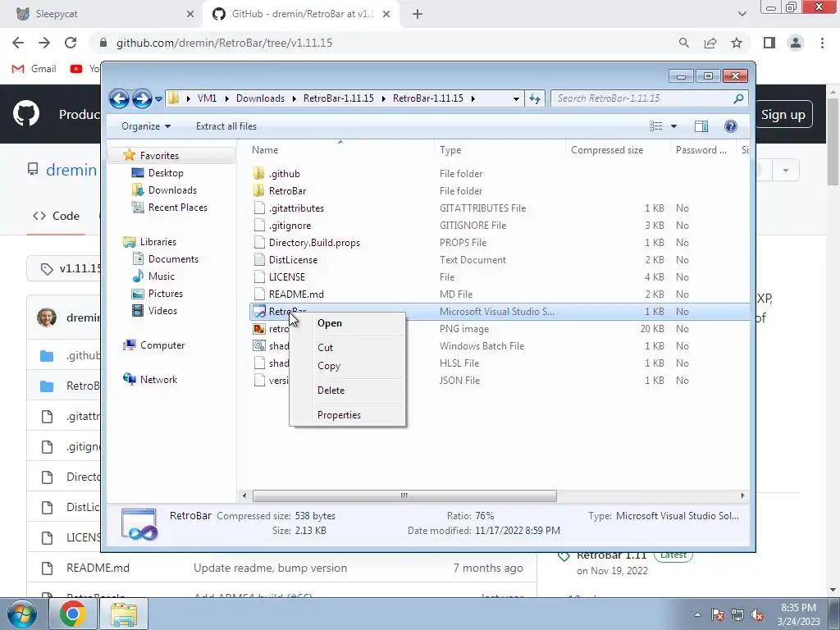
Task: Select the RetroBar folder icon
Action: click(258, 190)
